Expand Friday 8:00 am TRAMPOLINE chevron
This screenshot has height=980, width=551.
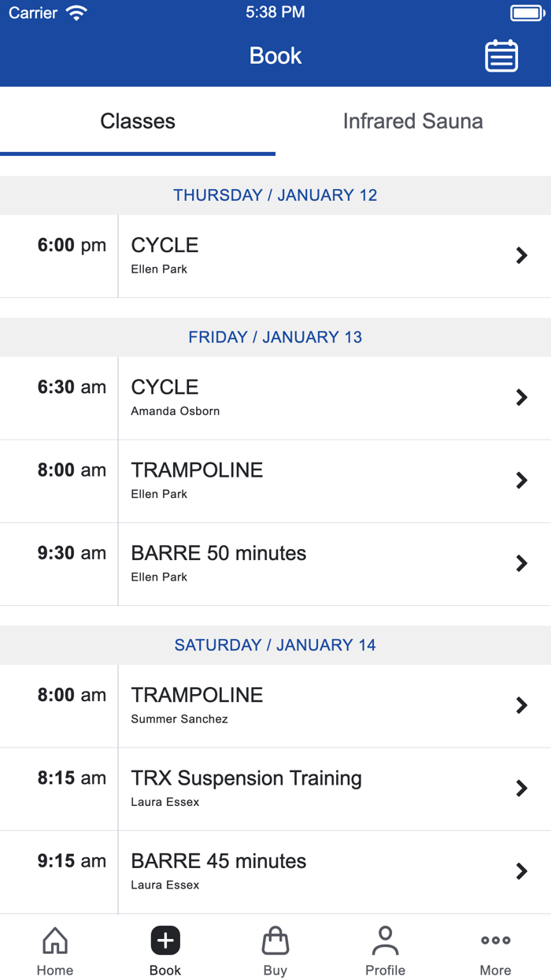click(x=521, y=481)
